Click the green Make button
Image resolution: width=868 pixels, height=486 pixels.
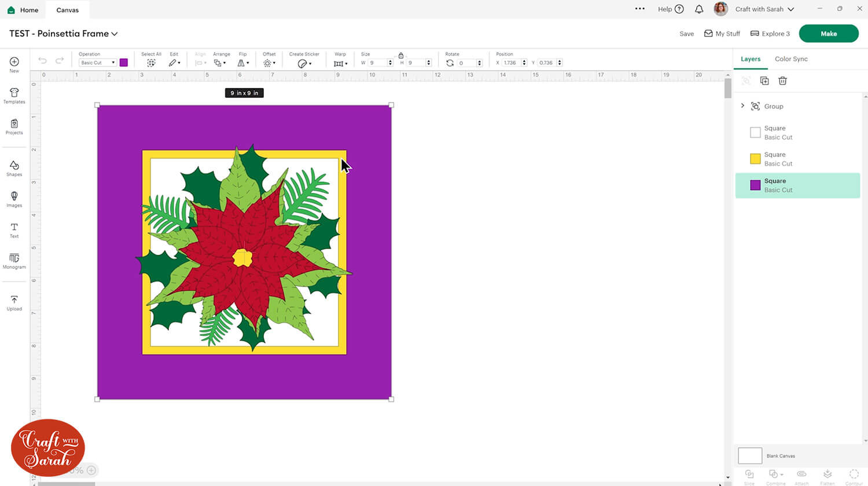pos(828,34)
